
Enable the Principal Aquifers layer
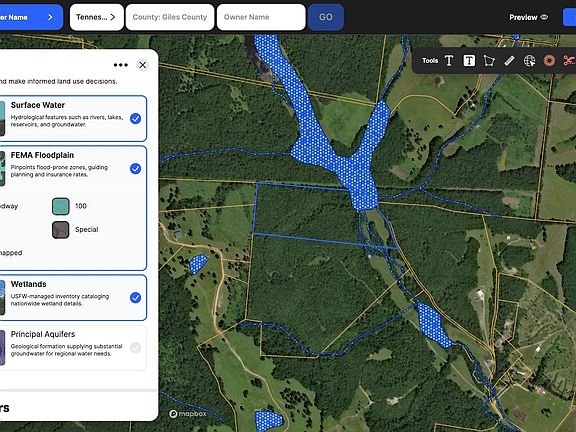(136, 348)
